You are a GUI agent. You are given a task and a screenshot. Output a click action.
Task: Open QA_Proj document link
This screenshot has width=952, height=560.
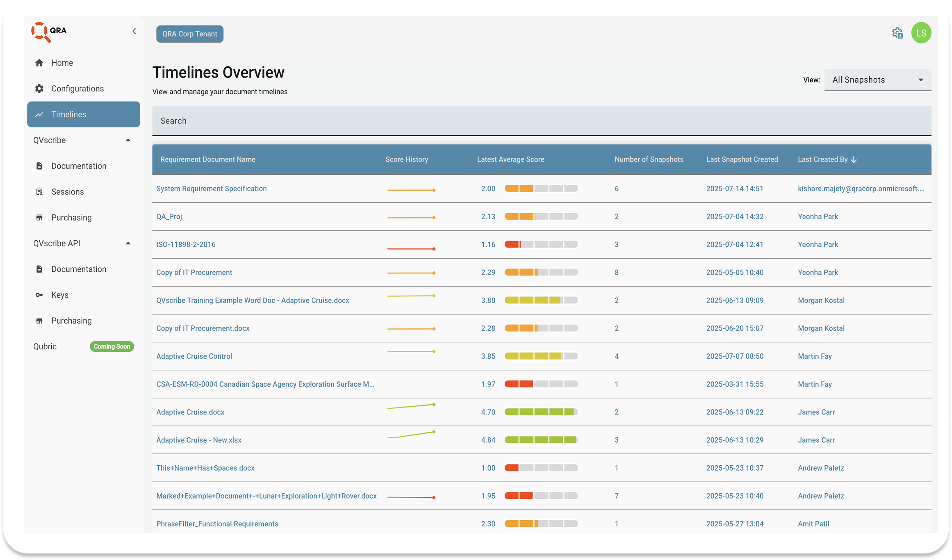[169, 216]
